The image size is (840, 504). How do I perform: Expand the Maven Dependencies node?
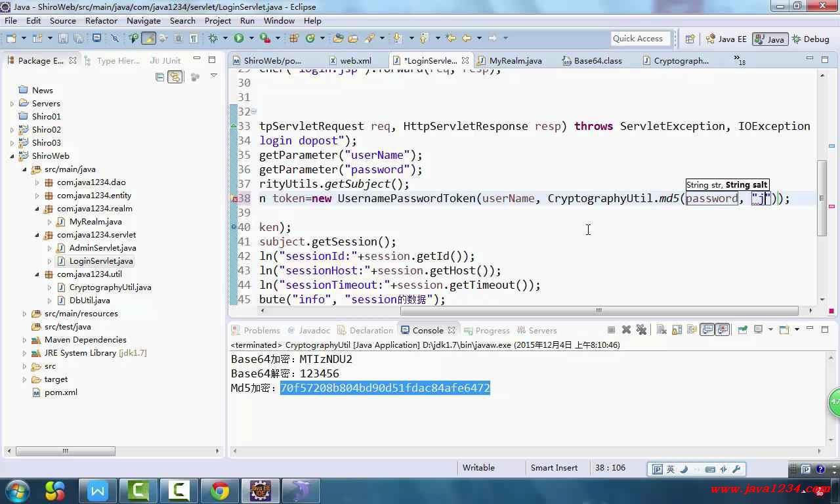pyautogui.click(x=24, y=340)
